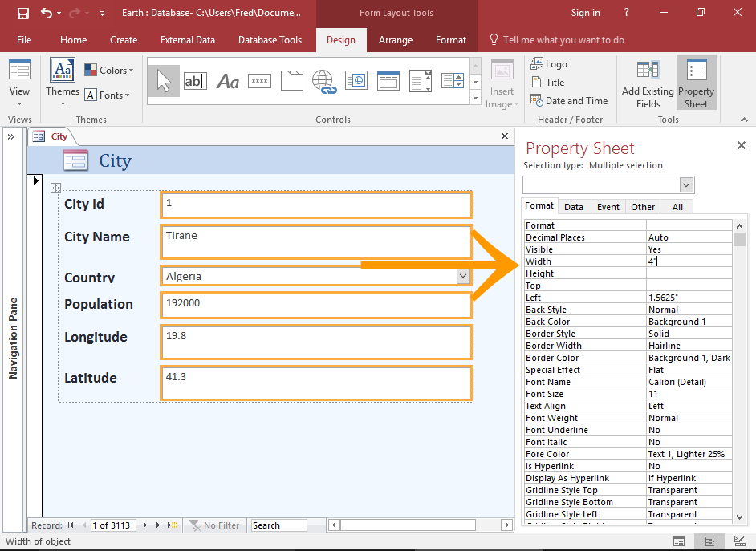Viewport: 756px width, 551px height.
Task: Choose the Text Box control
Action: coord(195,81)
